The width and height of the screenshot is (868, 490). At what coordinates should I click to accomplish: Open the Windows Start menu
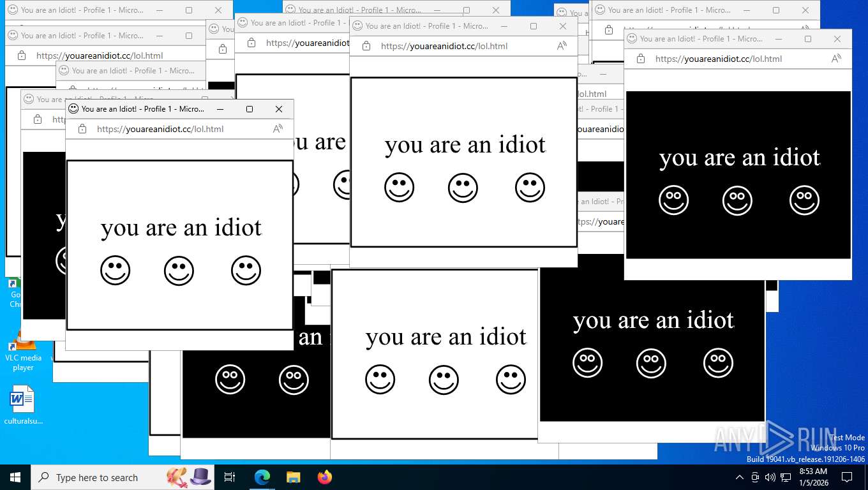pos(15,477)
